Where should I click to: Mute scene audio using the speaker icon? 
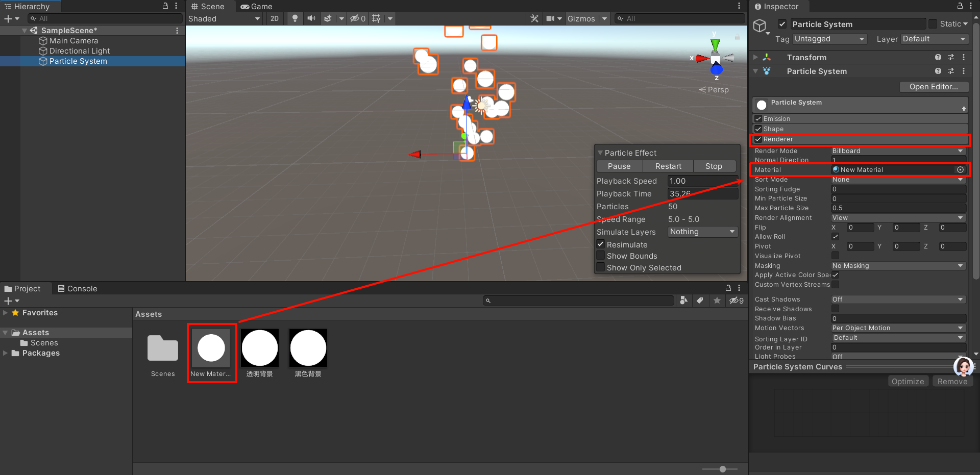311,18
